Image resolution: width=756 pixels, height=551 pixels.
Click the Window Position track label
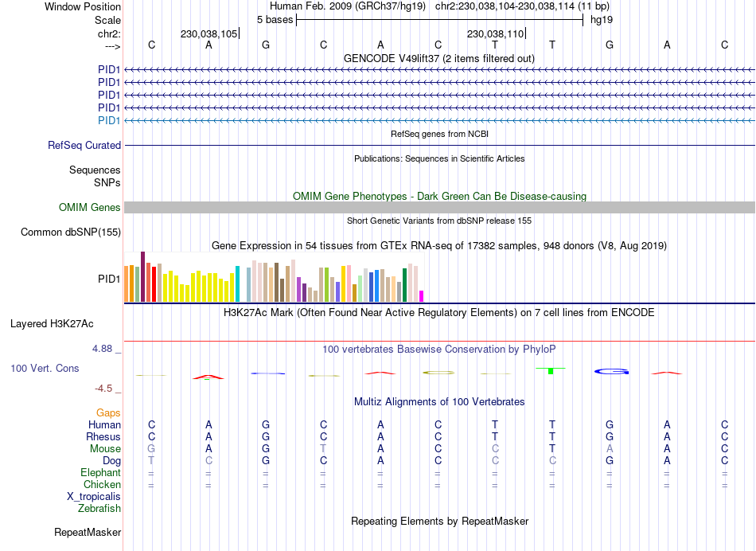pyautogui.click(x=83, y=6)
